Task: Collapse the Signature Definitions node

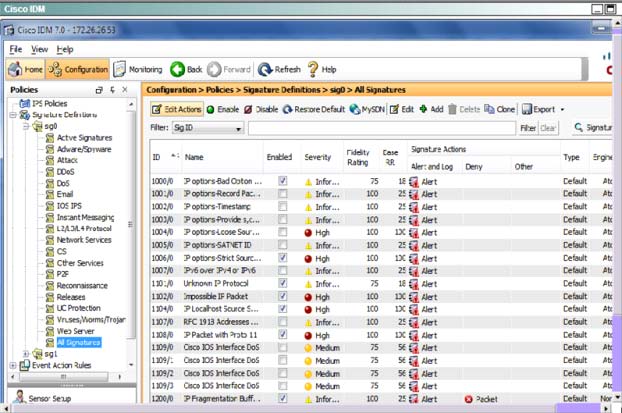Action: click(13, 115)
